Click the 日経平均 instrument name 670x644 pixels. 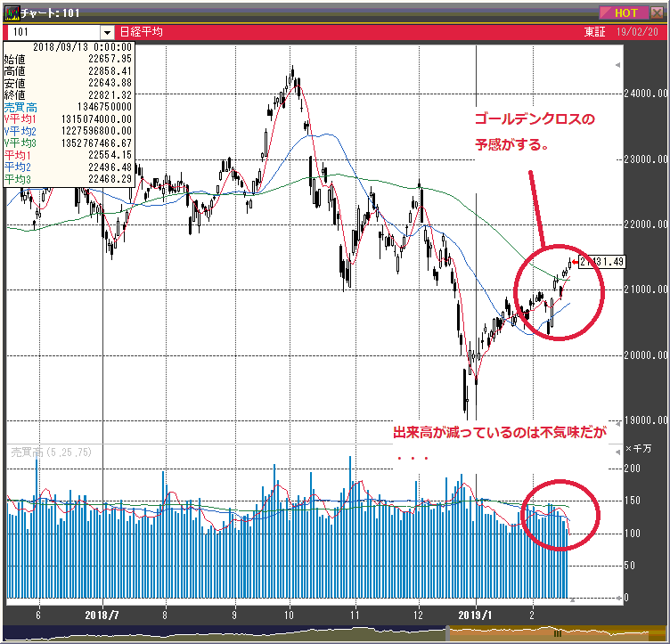point(141,32)
